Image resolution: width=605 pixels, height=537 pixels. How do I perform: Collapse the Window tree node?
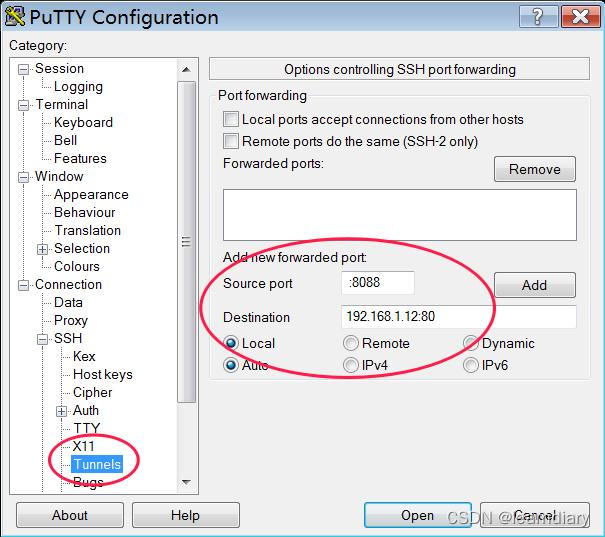[x=24, y=177]
